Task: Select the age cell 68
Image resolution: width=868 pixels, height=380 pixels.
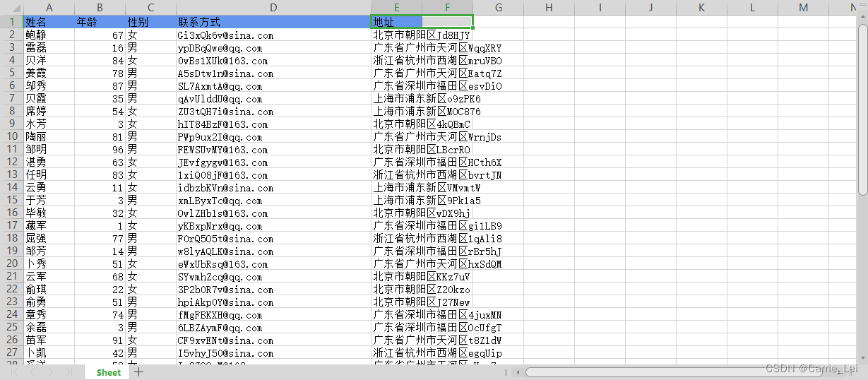Action: (100, 276)
